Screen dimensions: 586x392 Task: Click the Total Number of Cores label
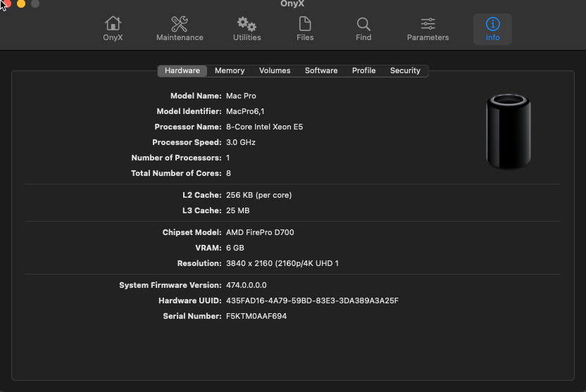(176, 173)
